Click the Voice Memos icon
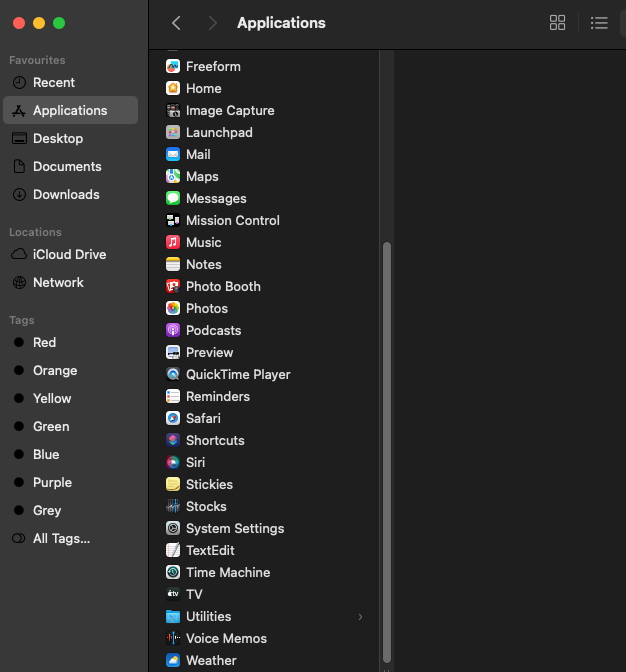This screenshot has width=626, height=672. coord(173,639)
